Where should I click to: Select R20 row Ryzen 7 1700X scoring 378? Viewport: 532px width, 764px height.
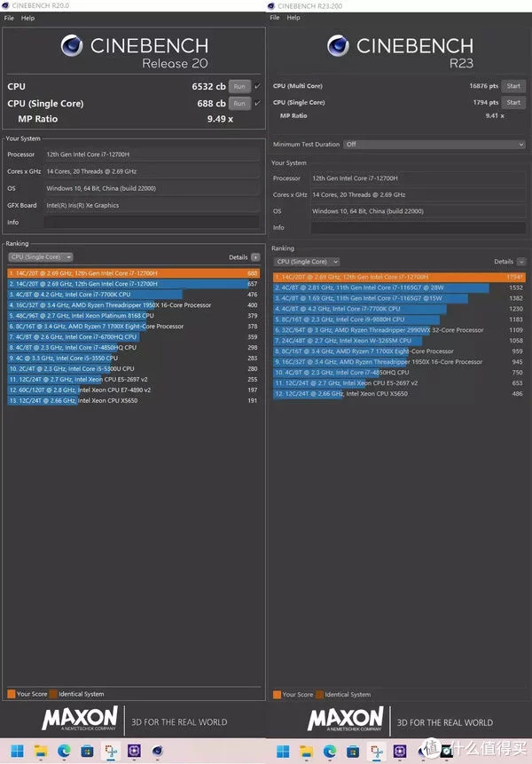click(x=133, y=327)
